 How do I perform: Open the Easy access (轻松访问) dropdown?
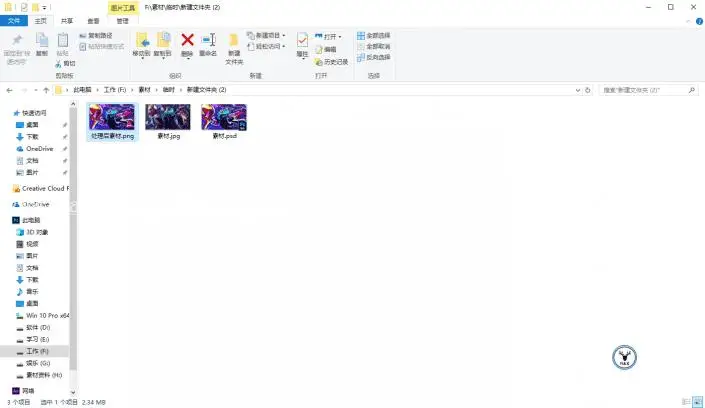click(266, 46)
